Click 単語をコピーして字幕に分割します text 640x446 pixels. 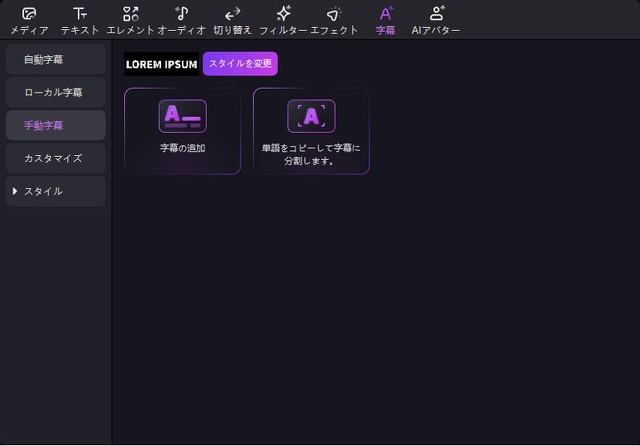click(x=311, y=154)
